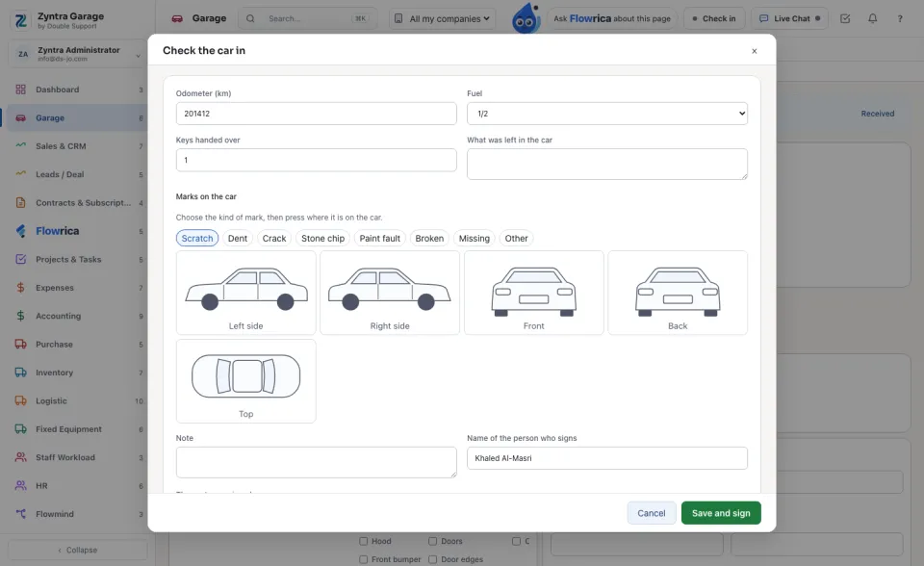The image size is (924, 566).
Task: Open the Fuel level dropdown
Action: tap(607, 114)
